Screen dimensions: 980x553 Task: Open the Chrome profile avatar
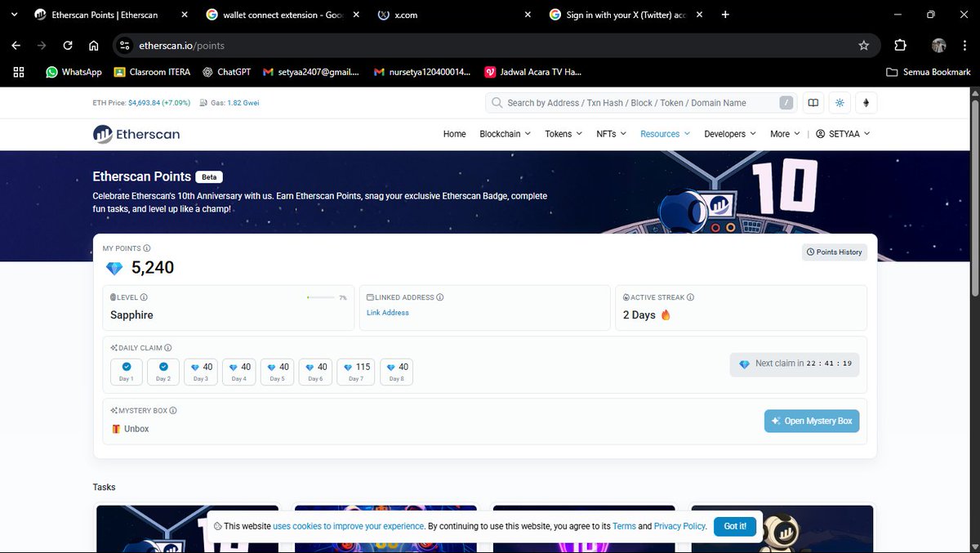938,46
